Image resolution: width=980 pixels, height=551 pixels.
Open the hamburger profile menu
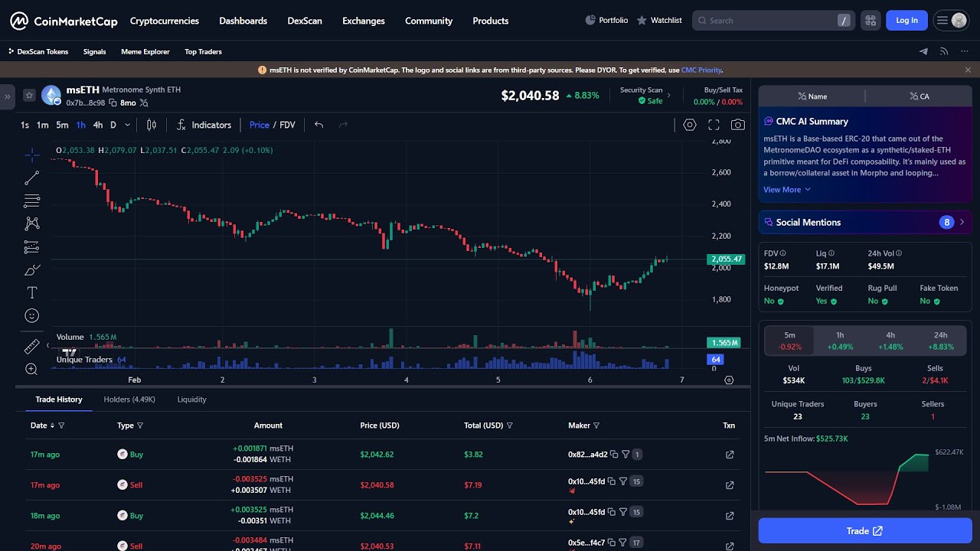pos(951,21)
